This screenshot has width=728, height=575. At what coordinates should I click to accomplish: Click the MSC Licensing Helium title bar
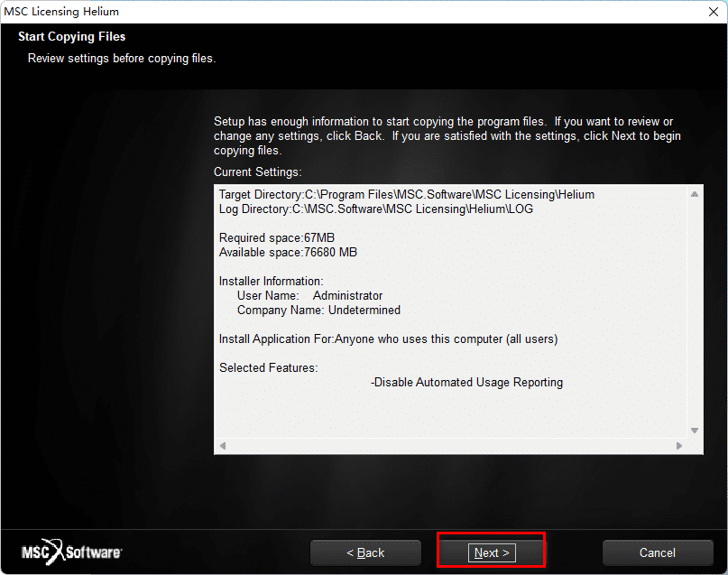(x=361, y=12)
